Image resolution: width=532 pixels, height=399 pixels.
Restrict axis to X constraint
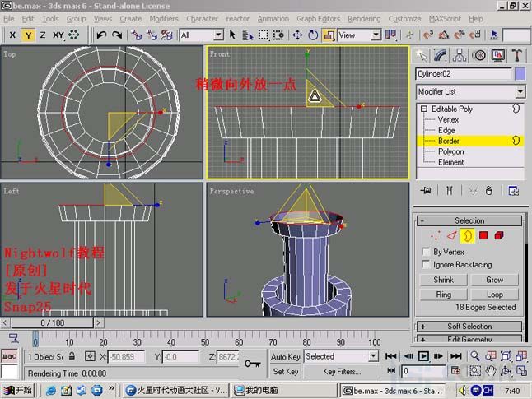pyautogui.click(x=12, y=35)
